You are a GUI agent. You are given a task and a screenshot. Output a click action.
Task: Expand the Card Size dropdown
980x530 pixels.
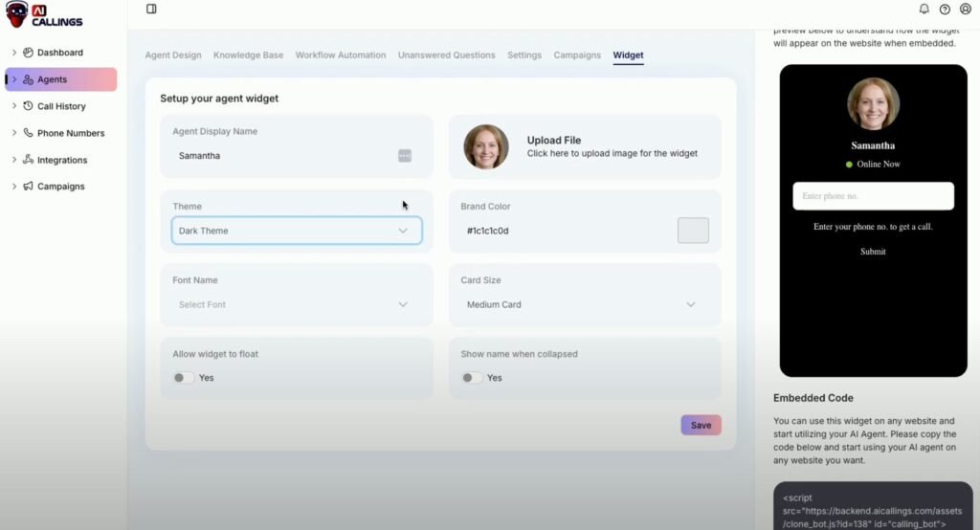click(x=584, y=304)
